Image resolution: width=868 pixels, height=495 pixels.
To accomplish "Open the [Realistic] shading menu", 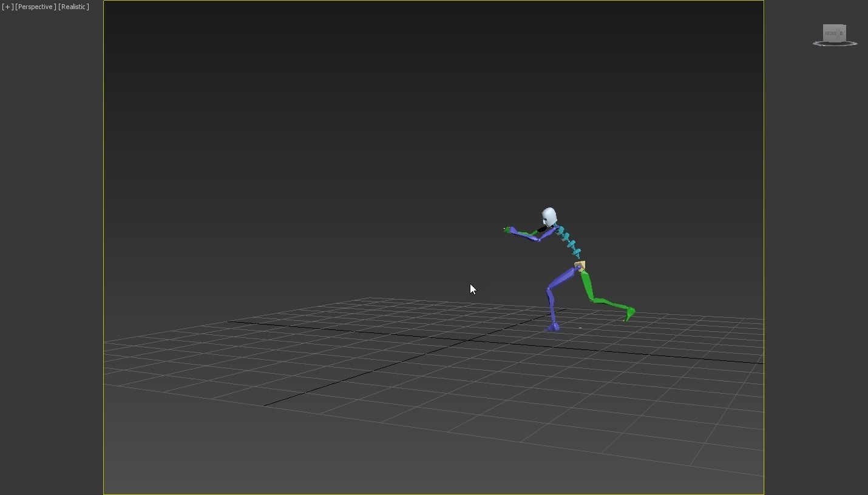I will [x=73, y=7].
